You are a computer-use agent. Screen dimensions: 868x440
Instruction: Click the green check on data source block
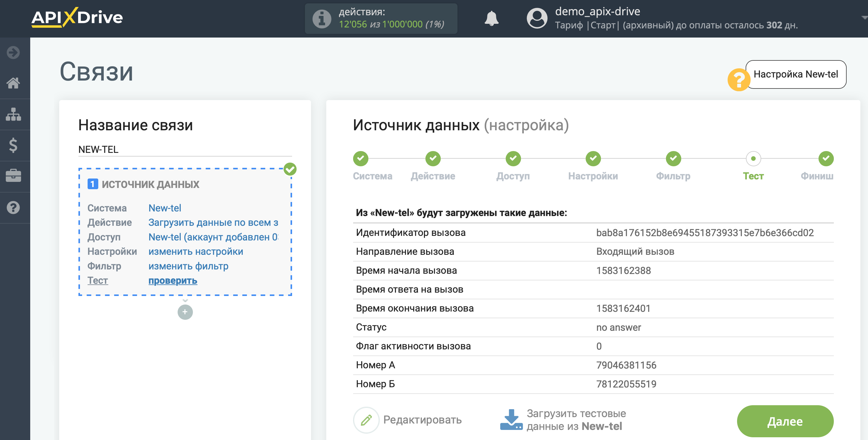(x=290, y=169)
